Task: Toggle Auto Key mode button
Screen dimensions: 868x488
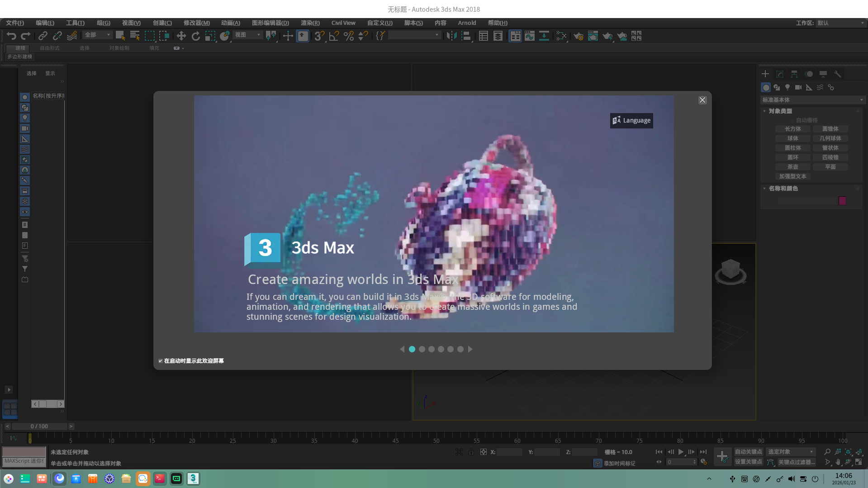Action: click(748, 452)
